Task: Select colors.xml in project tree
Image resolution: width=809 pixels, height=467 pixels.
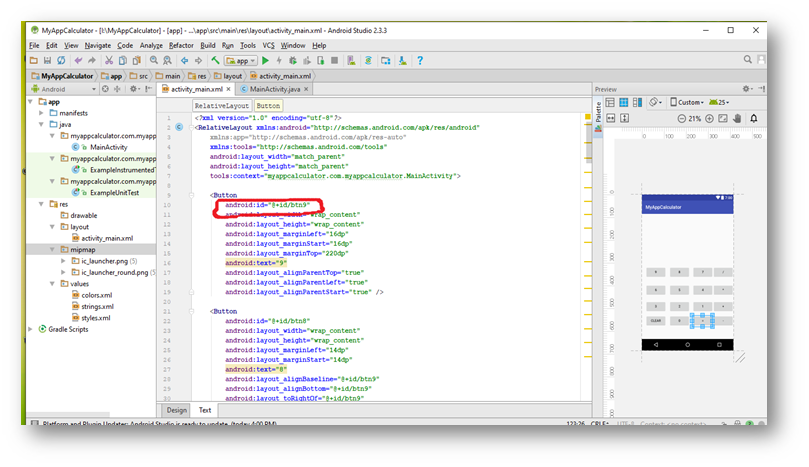Action: click(92, 295)
